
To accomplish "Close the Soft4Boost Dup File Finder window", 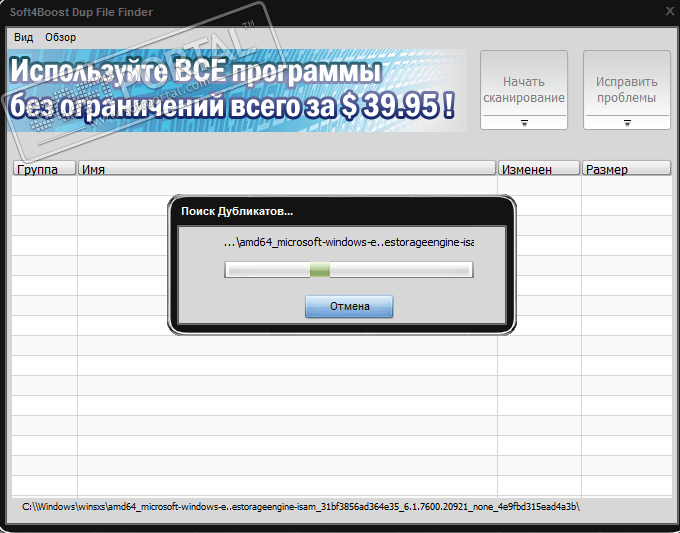I will coord(670,12).
